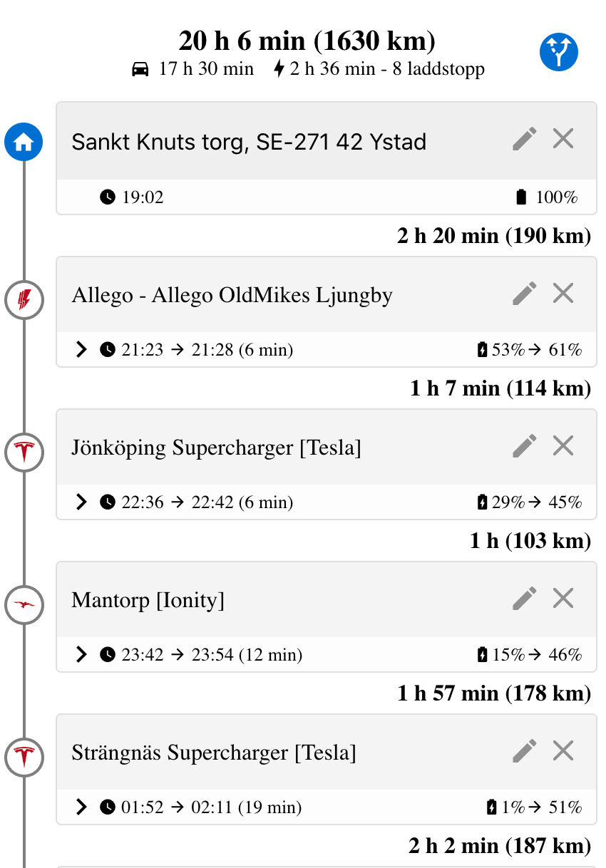Click the Allego charger marker on timeline
Viewport: 606px width, 868px height.
click(24, 300)
